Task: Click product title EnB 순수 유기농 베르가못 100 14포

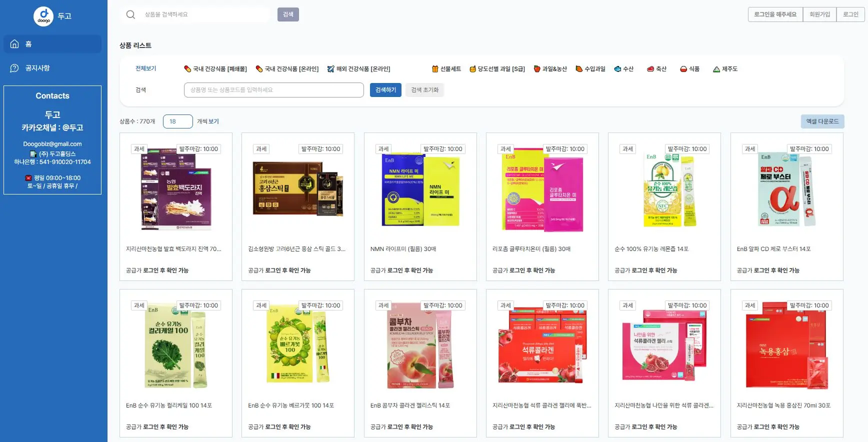Action: pos(291,405)
